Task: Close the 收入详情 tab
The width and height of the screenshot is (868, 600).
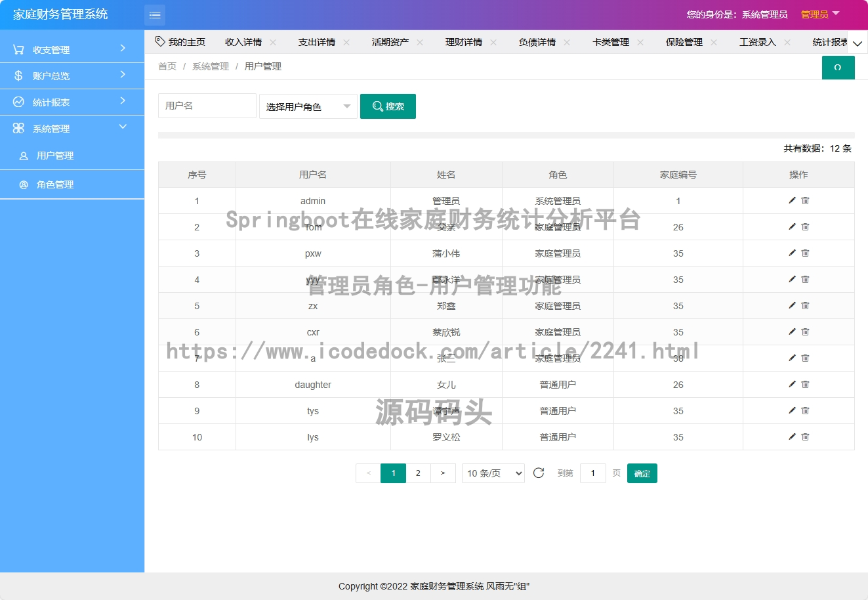Action: click(273, 42)
